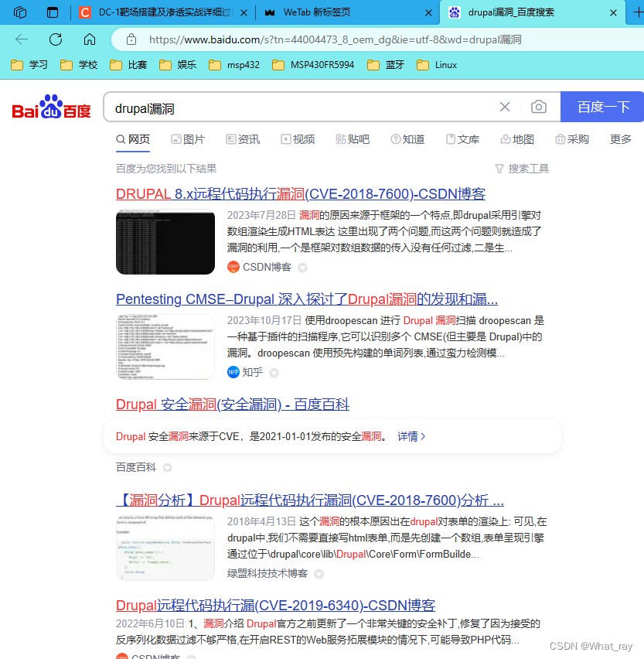
Task: Select 视频 results tab
Action: [298, 139]
